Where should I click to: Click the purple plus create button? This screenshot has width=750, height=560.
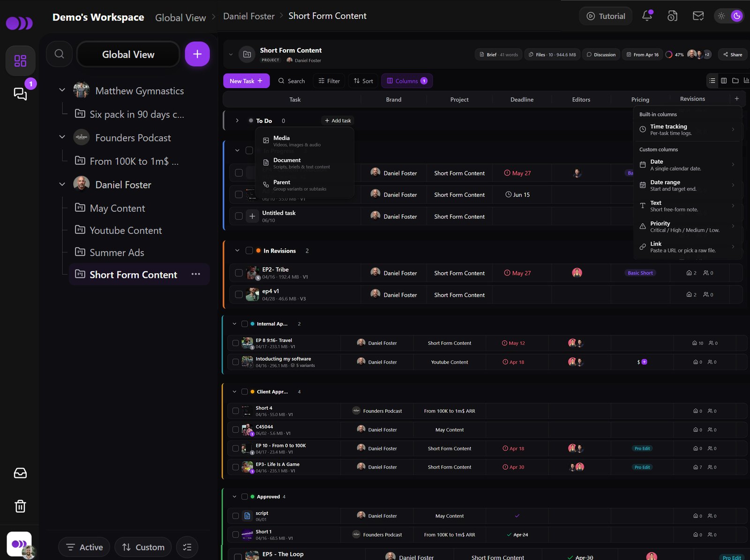197,54
